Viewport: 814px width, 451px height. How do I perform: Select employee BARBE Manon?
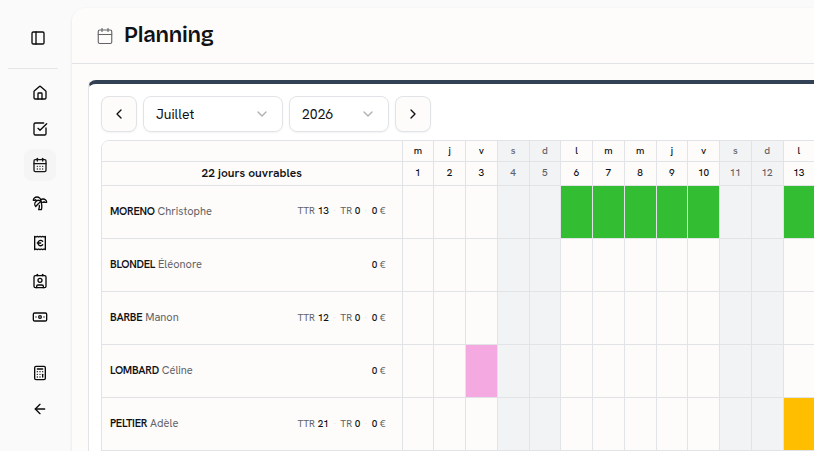click(144, 317)
